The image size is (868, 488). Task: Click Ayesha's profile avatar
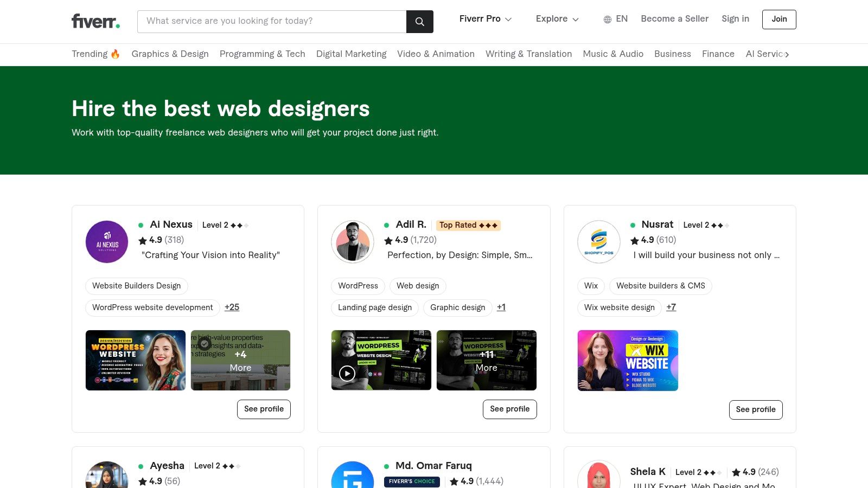click(x=107, y=474)
